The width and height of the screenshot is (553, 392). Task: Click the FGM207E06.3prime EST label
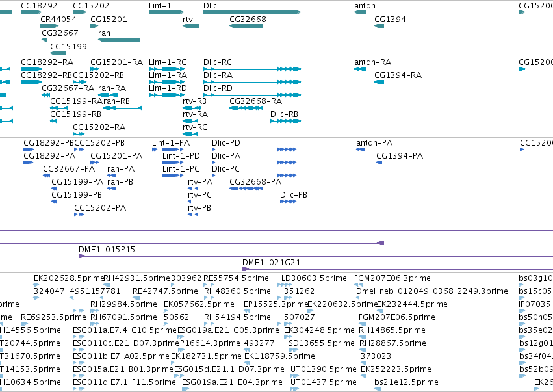392,278
